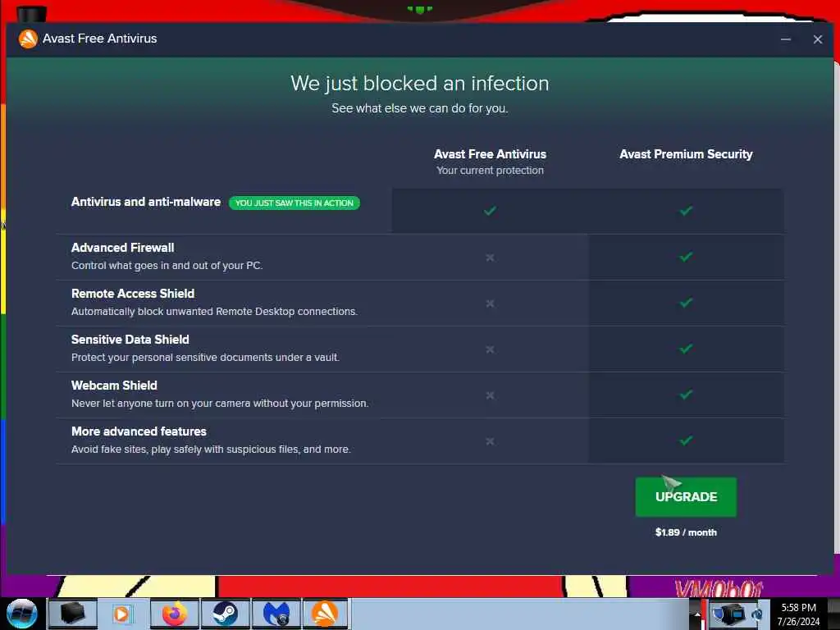
Task: Open Steam from the taskbar
Action: 225,614
